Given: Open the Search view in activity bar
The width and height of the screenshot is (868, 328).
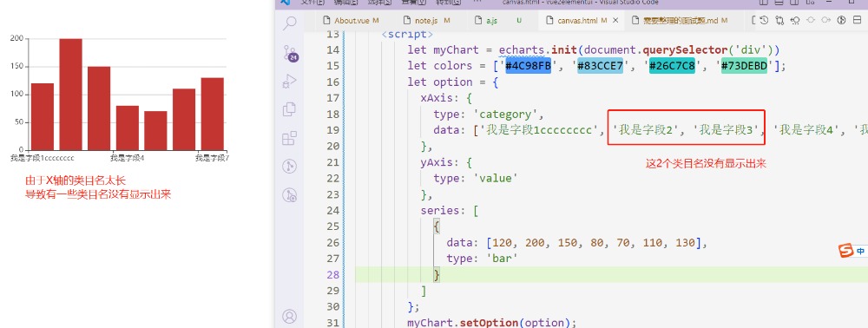Looking at the screenshot, I should (x=290, y=23).
